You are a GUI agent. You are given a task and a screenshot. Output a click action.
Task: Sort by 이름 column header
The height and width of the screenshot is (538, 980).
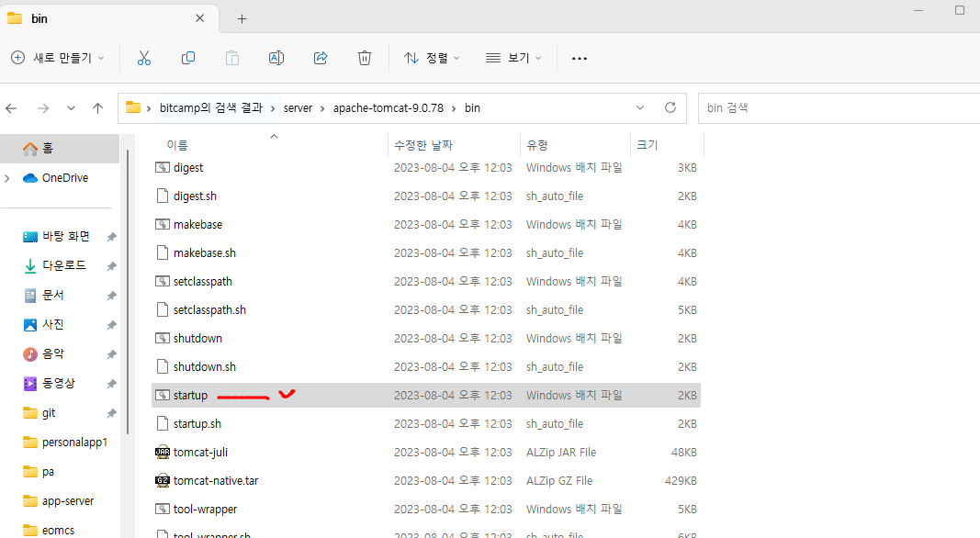pyautogui.click(x=177, y=145)
